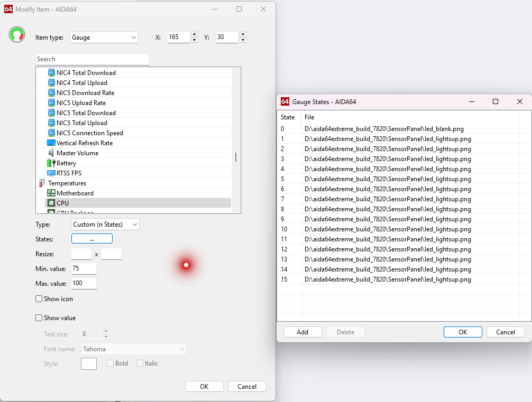Click the State column header
Screen dimensions: 532x402
pos(289,117)
